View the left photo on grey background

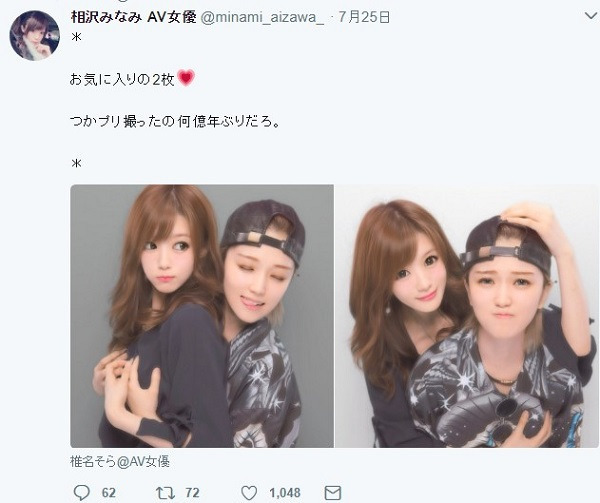(x=202, y=316)
